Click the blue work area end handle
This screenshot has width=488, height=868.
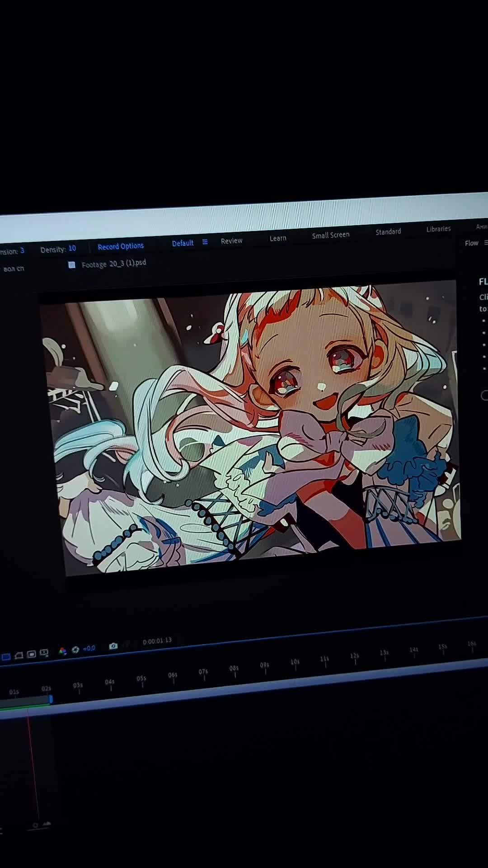pyautogui.click(x=51, y=699)
